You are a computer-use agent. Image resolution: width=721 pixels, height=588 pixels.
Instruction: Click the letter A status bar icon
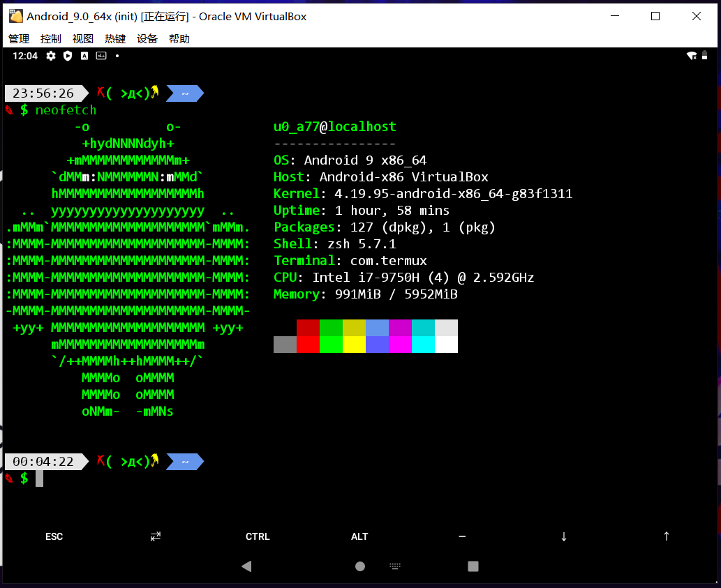(x=84, y=56)
